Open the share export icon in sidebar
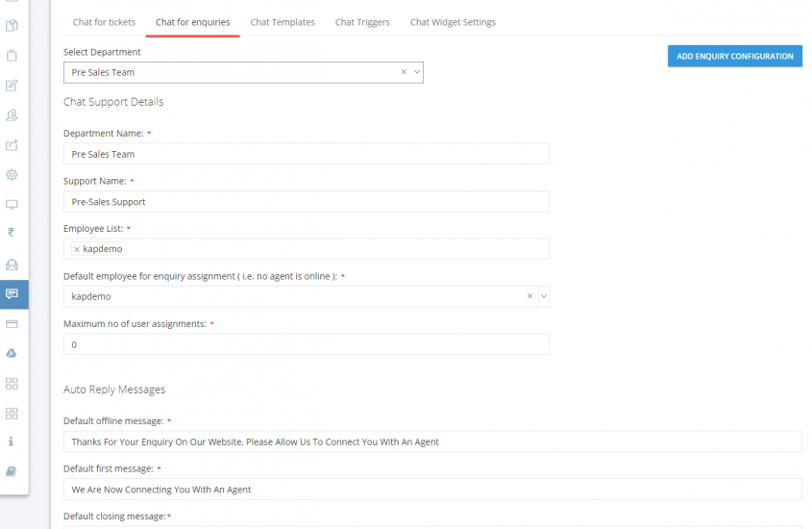 coord(12,145)
